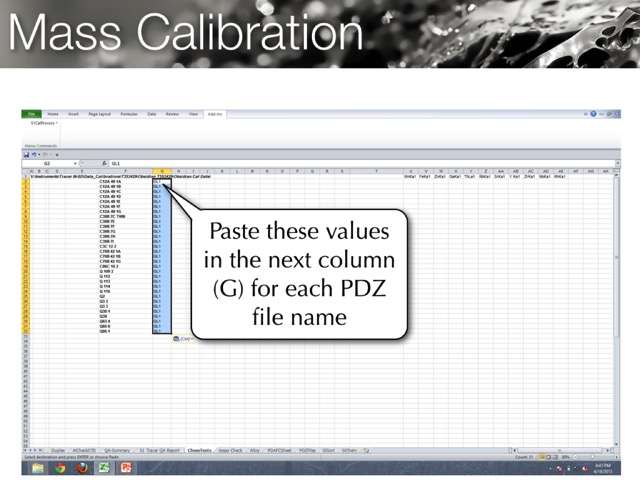Open Chrome from the Windows taskbar
Image resolution: width=640 pixels, height=480 pixels.
[x=60, y=467]
